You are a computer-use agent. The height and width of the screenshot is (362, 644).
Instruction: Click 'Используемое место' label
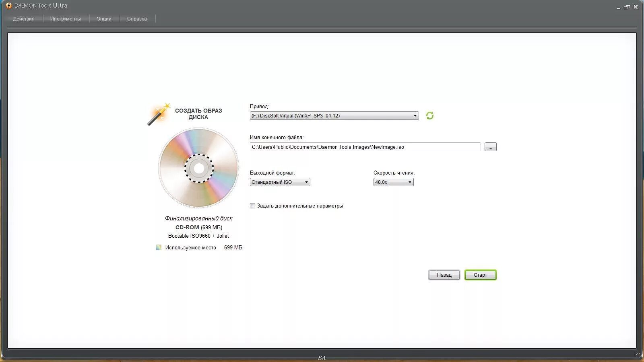[x=190, y=248]
